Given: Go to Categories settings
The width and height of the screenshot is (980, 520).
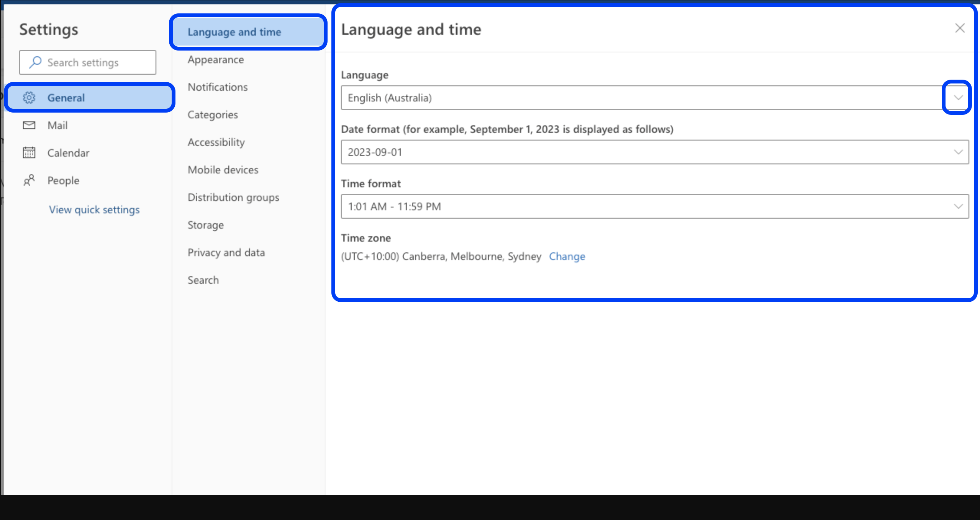Looking at the screenshot, I should 213,115.
